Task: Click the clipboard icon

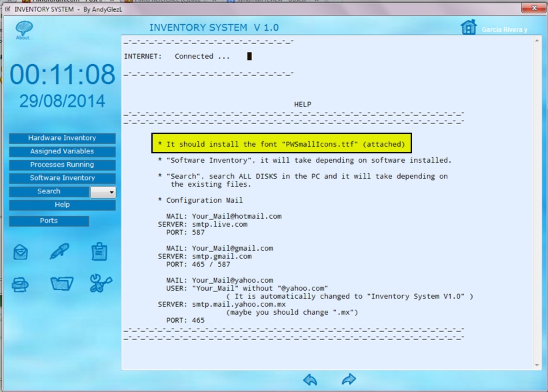Action: coord(99,252)
